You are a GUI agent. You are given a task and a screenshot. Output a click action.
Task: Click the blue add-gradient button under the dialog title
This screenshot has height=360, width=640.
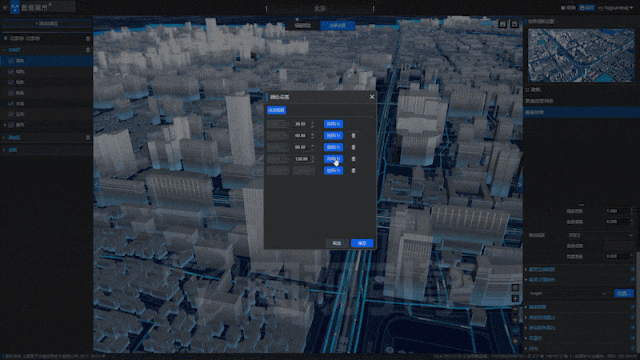(x=276, y=110)
